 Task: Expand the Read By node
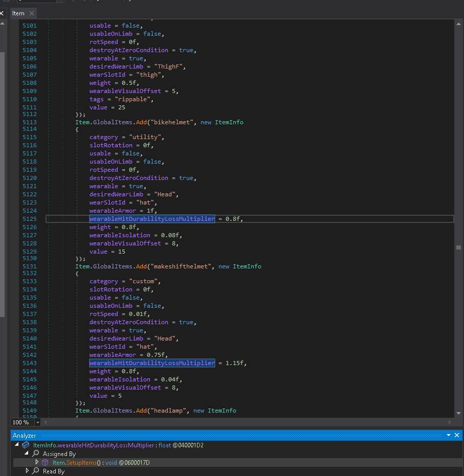click(x=27, y=471)
